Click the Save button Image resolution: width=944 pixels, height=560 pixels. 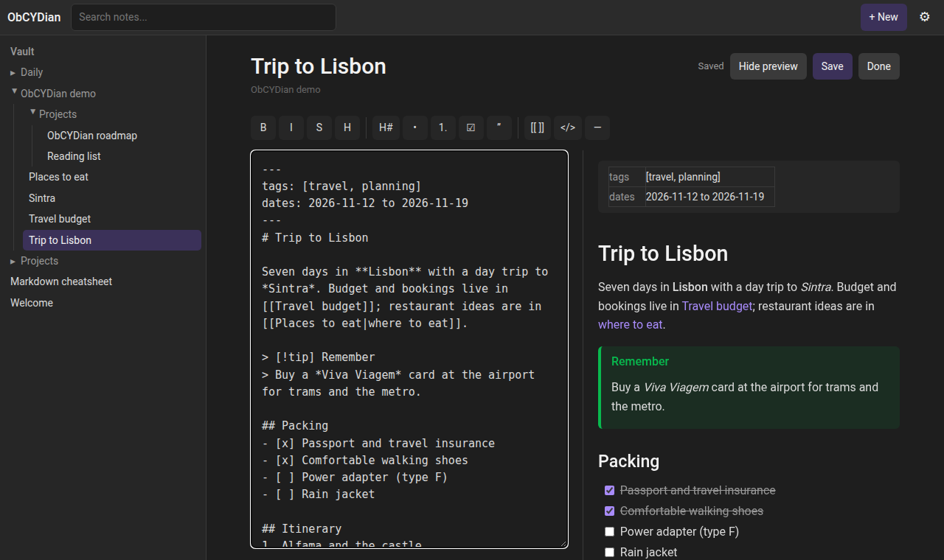pos(833,66)
